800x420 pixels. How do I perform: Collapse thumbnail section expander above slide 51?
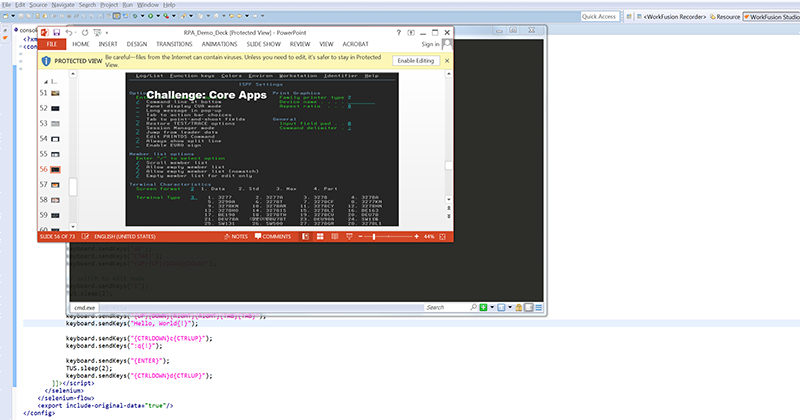[x=45, y=82]
